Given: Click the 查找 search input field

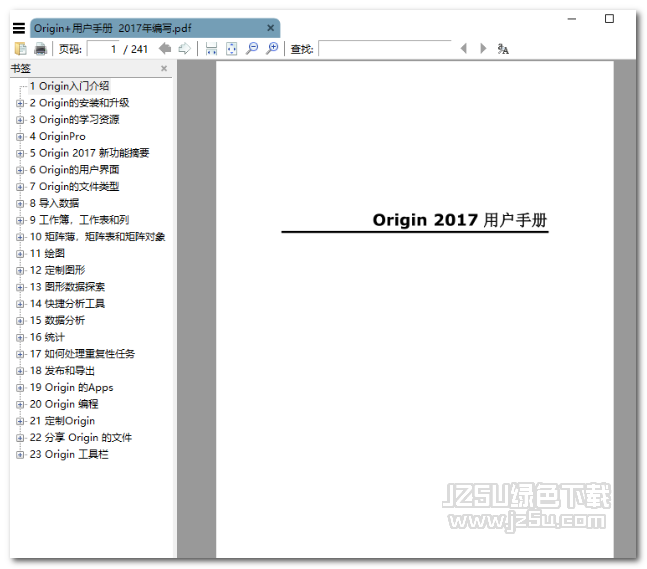Looking at the screenshot, I should click(x=385, y=49).
